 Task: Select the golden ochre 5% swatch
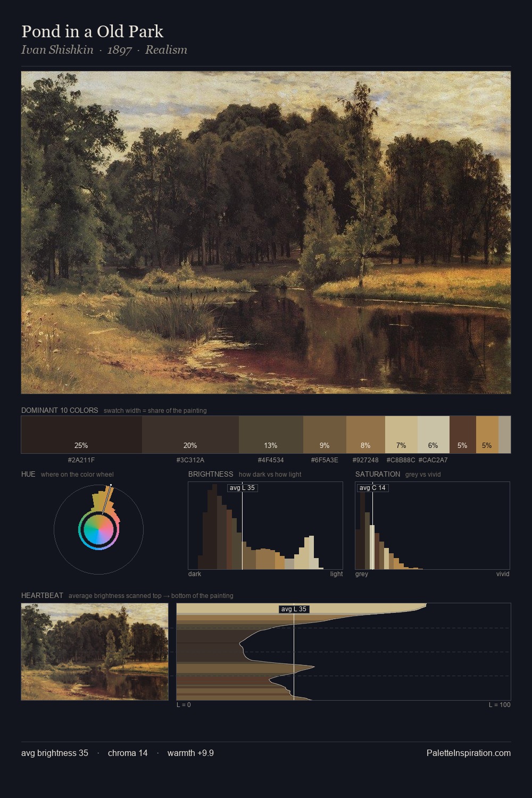tap(487, 435)
